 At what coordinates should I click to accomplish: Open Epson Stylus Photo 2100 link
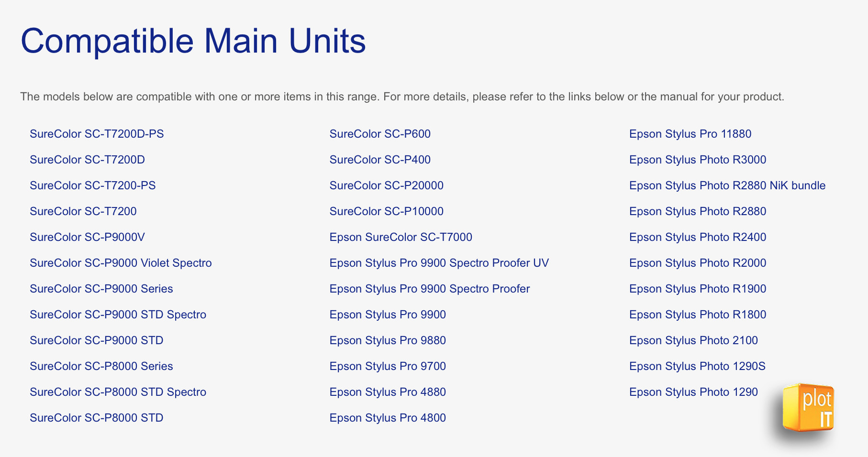click(694, 340)
